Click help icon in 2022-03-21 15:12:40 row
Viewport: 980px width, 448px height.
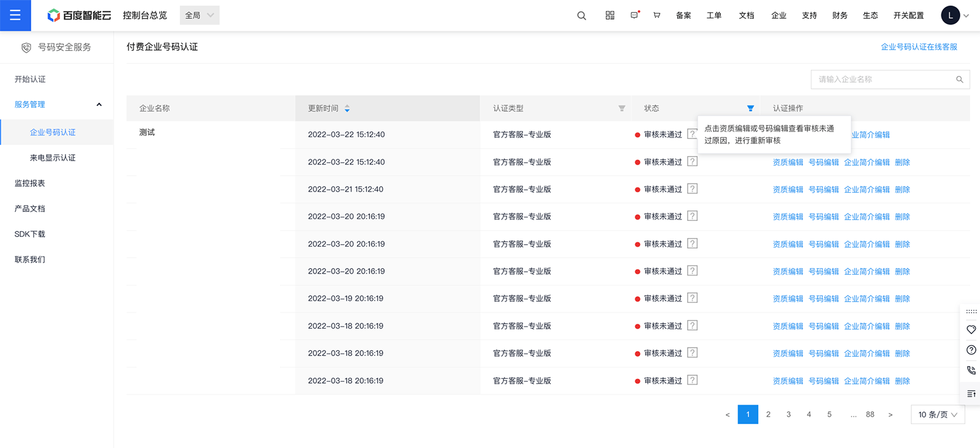click(692, 189)
